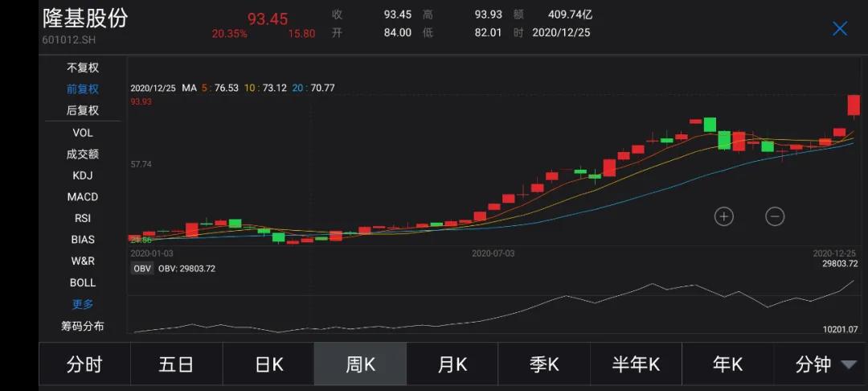Click the stock name 隆基股份
868x391 pixels.
85,19
